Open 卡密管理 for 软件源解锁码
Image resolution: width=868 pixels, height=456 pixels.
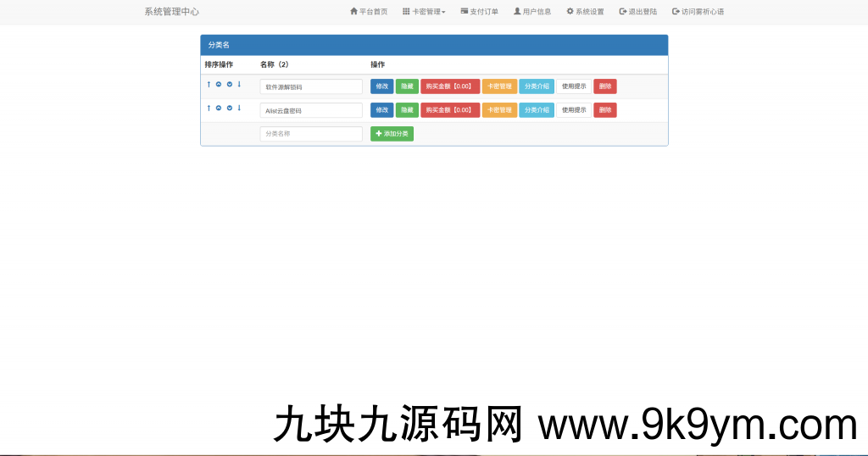click(499, 86)
